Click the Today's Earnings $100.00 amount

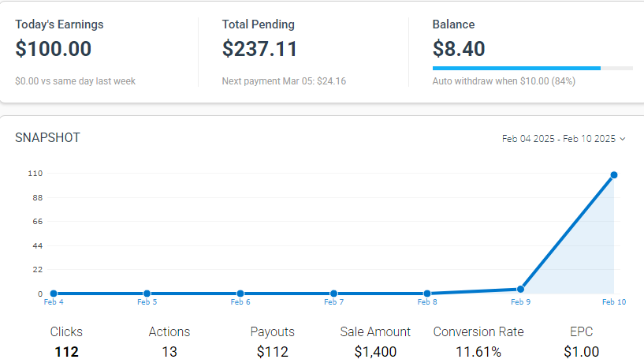(x=54, y=49)
